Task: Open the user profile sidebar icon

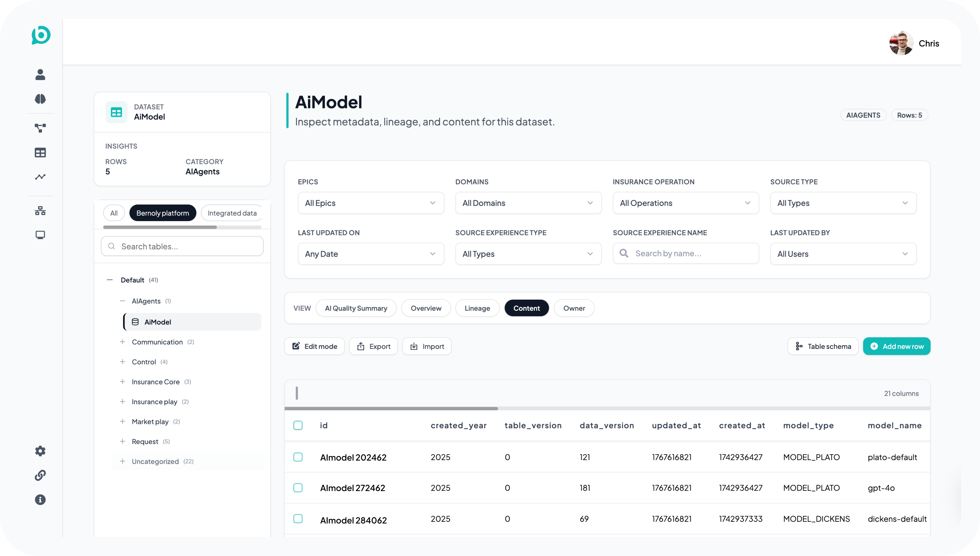Action: pos(40,75)
